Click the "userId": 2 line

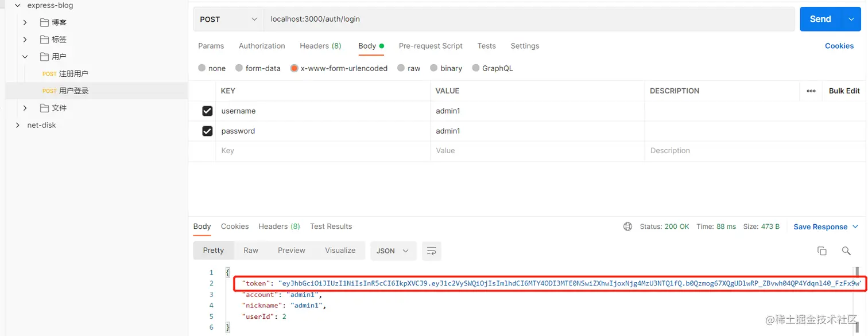pyautogui.click(x=264, y=317)
